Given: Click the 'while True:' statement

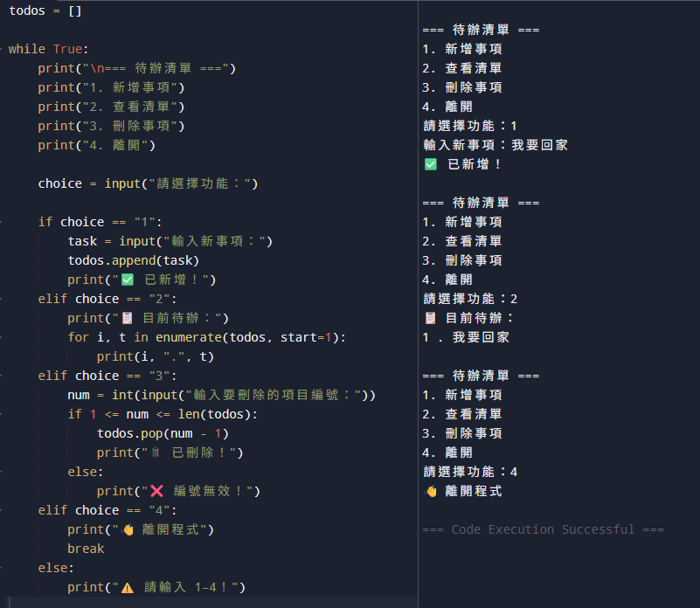Looking at the screenshot, I should coord(49,49).
